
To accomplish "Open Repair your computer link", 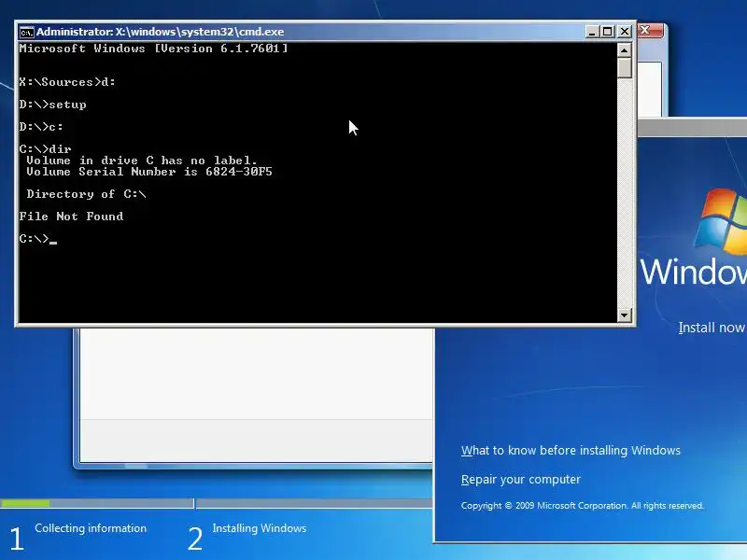I will (521, 480).
